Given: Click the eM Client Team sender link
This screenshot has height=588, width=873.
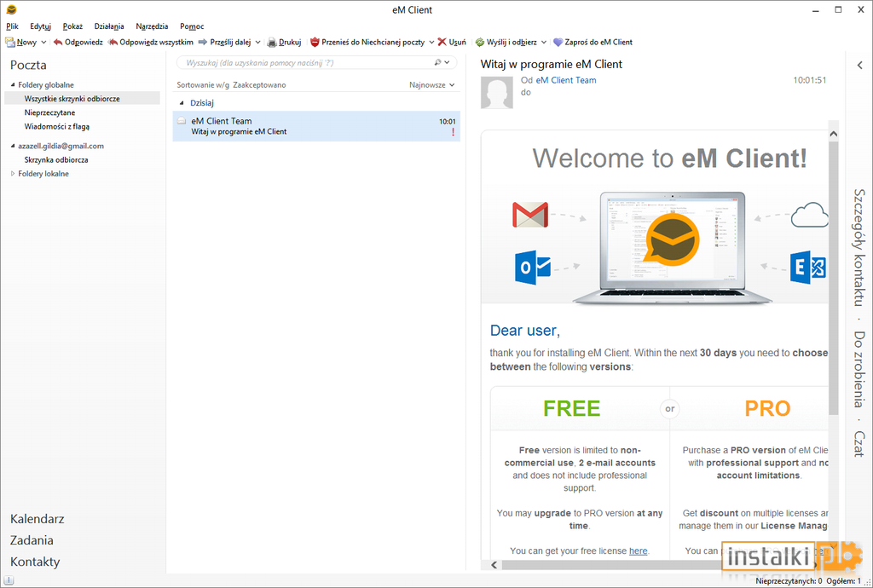Looking at the screenshot, I should click(566, 80).
